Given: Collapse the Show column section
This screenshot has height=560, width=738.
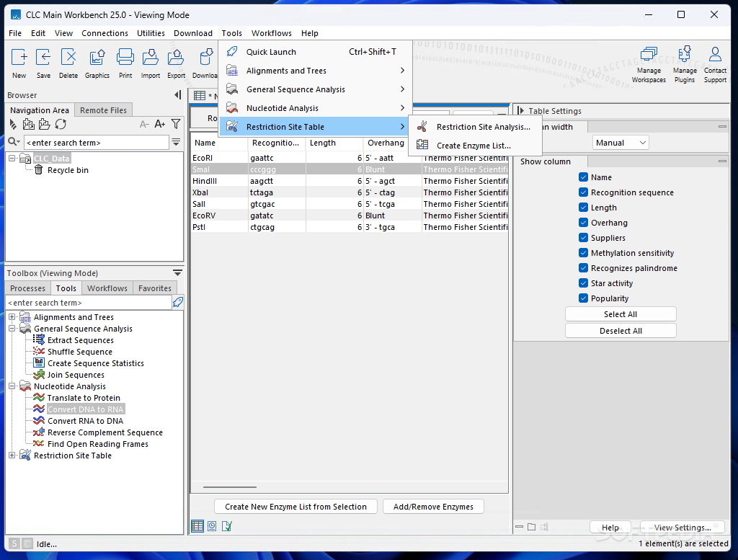Looking at the screenshot, I should (722, 161).
